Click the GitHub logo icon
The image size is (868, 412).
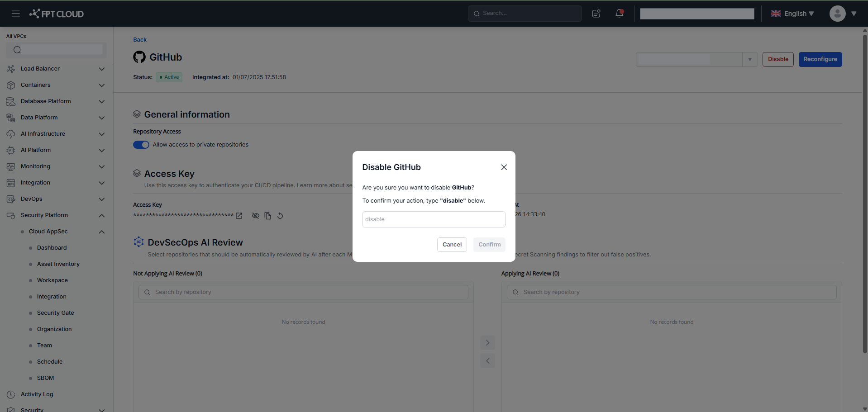coord(139,57)
